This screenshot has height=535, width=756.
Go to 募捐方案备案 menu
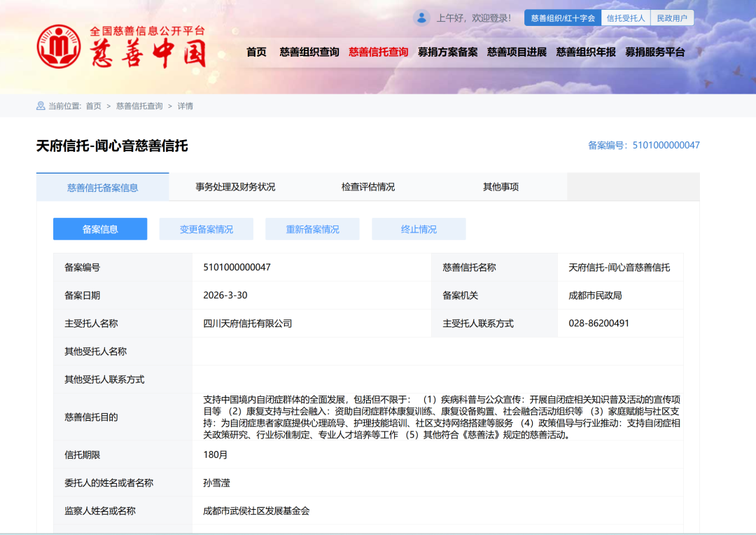coord(447,52)
